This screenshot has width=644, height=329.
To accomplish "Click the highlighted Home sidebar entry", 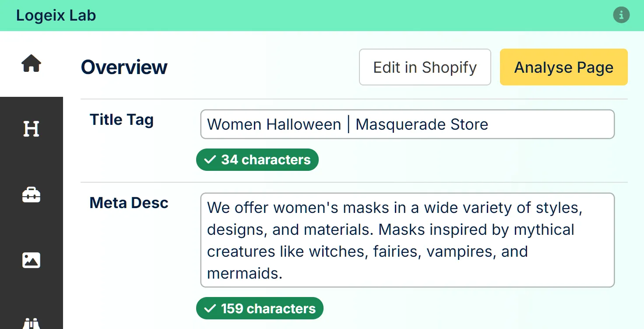I will click(x=31, y=64).
